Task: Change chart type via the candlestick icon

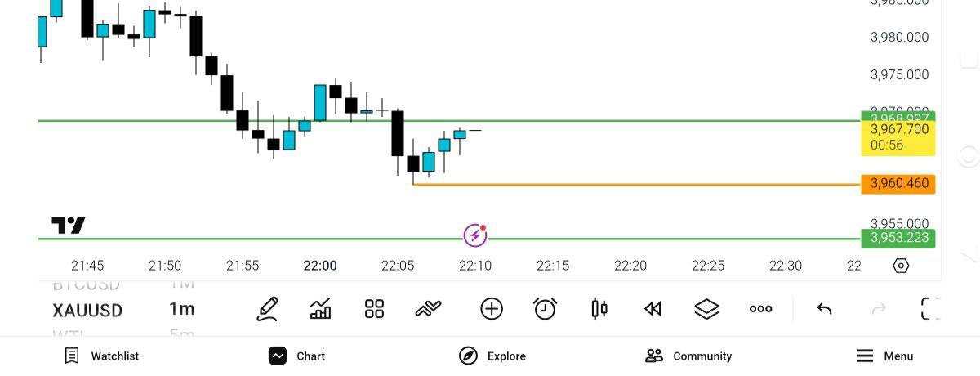Action: tap(599, 309)
